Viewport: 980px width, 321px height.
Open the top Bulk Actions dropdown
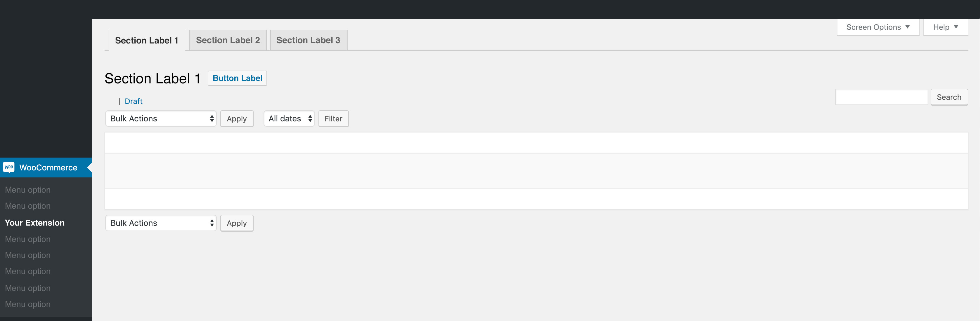coord(161,118)
